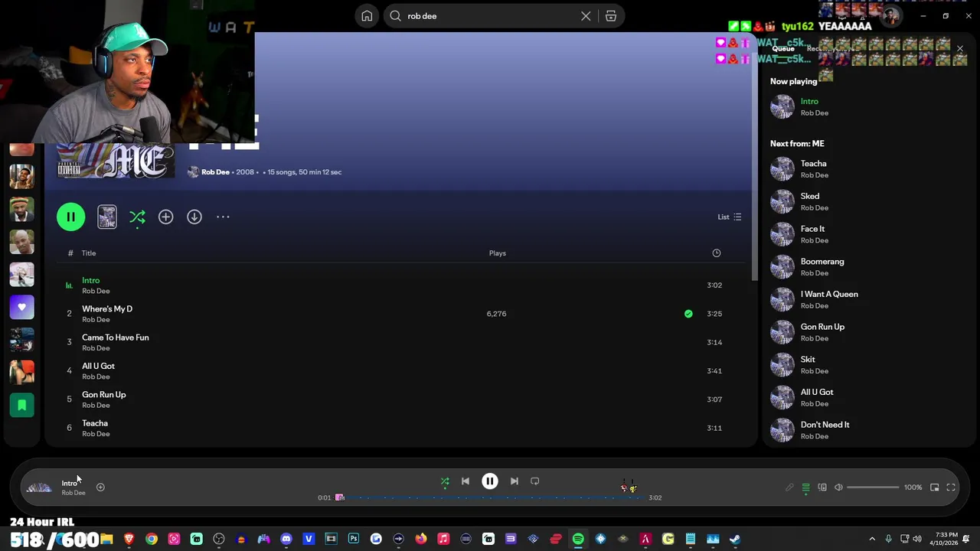Open the green bookmark item in sidebar
This screenshot has width=980, height=551.
(21, 405)
